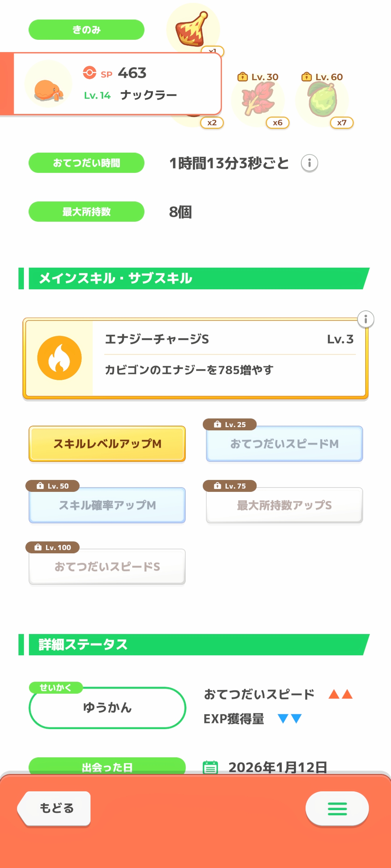The image size is (391, 868).
Task: Tap locked スキル確率アップM sub skill
Action: pos(107,505)
